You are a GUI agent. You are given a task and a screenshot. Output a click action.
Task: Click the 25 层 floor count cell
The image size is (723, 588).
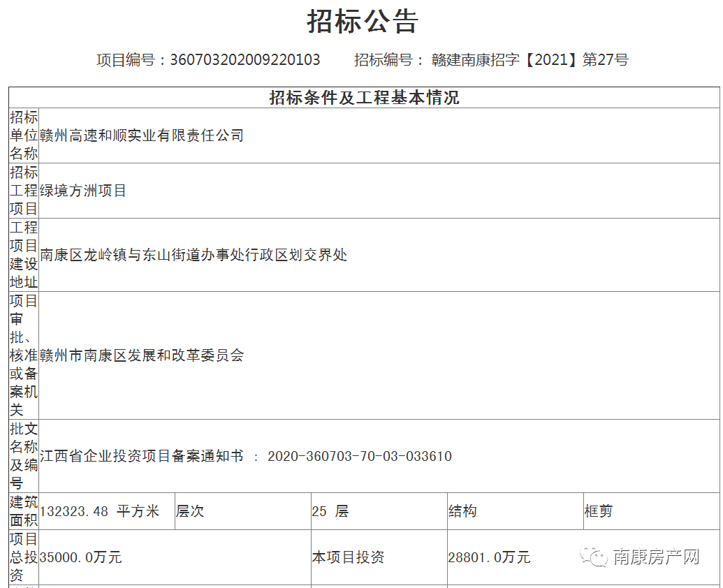point(330,511)
